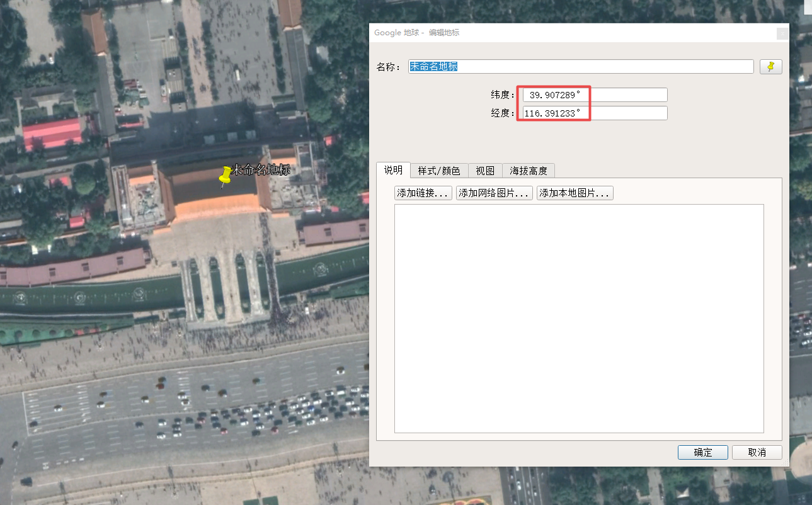This screenshot has width=812, height=505.
Task: Click the yellow pushpin icon to change placemark icon
Action: coord(770,66)
